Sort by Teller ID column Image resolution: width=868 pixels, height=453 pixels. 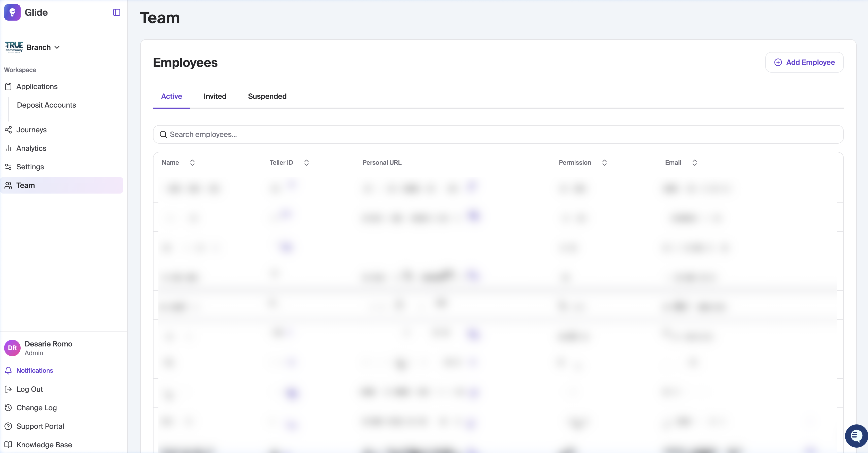[306, 163]
